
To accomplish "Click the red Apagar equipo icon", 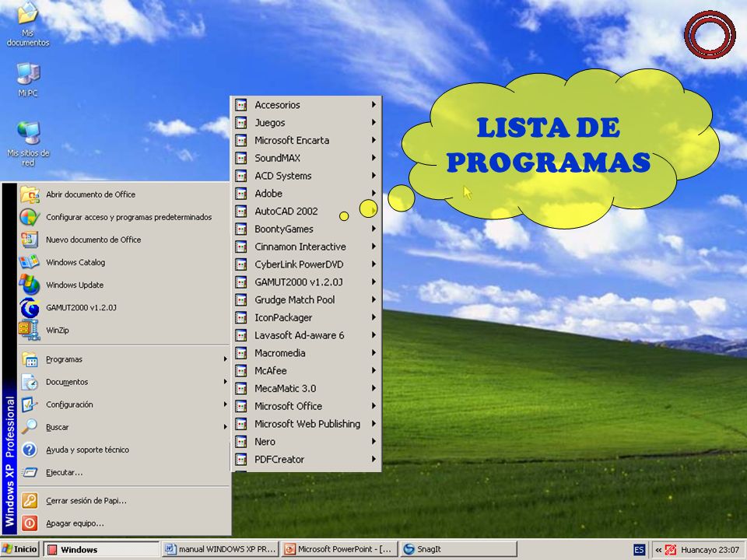I will [x=30, y=523].
